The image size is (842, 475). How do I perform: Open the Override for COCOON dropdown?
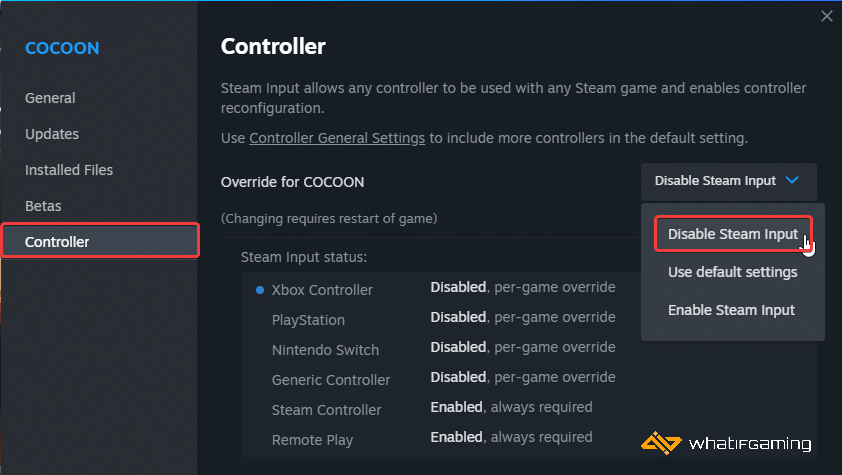coord(728,181)
